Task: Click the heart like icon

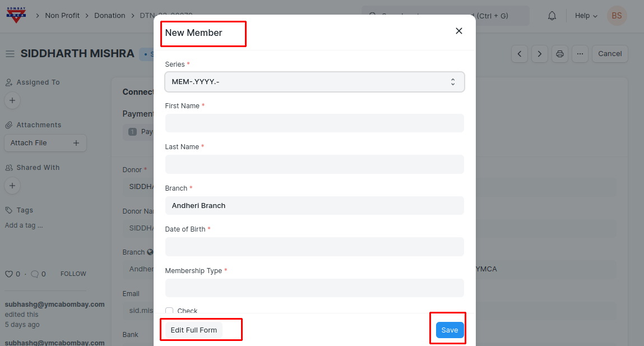Action: pos(8,274)
